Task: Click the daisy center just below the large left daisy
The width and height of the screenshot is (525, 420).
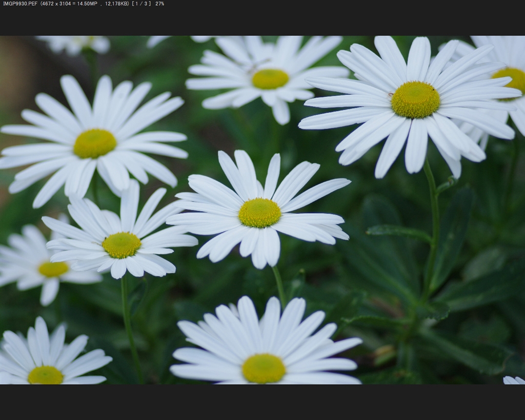Action: 122,245
